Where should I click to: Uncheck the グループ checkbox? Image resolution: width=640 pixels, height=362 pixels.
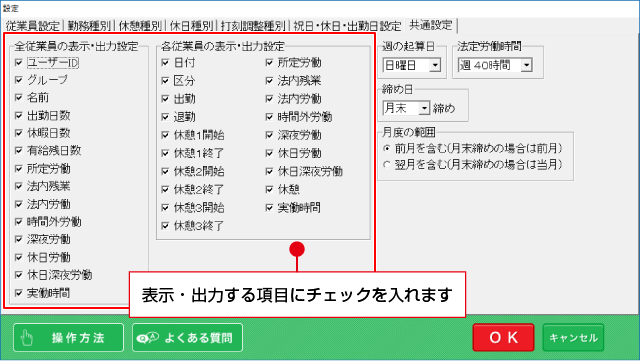pyautogui.click(x=19, y=80)
